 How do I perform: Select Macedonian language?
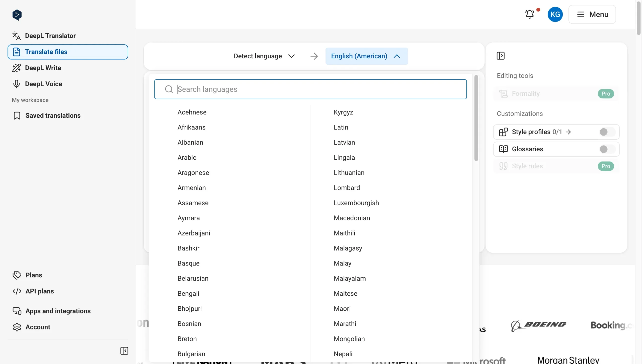pyautogui.click(x=352, y=218)
